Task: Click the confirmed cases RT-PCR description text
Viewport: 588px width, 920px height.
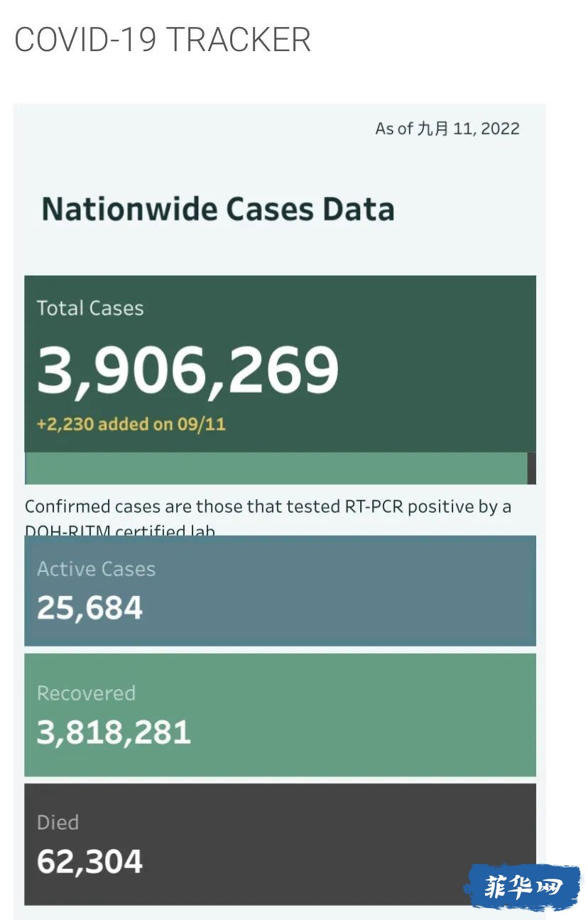Action: [268, 507]
